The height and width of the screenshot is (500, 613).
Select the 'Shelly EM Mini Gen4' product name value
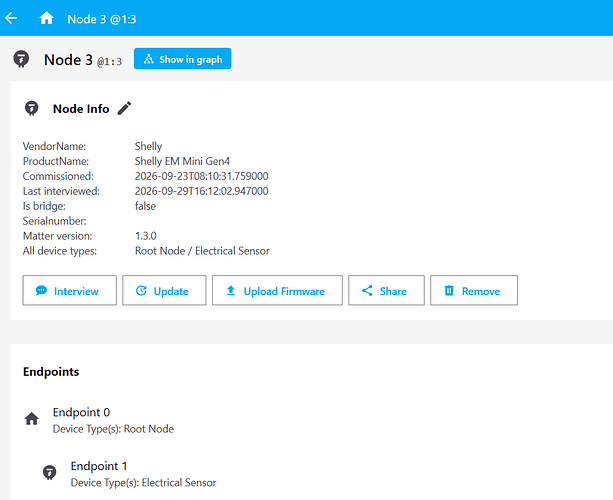pos(182,161)
